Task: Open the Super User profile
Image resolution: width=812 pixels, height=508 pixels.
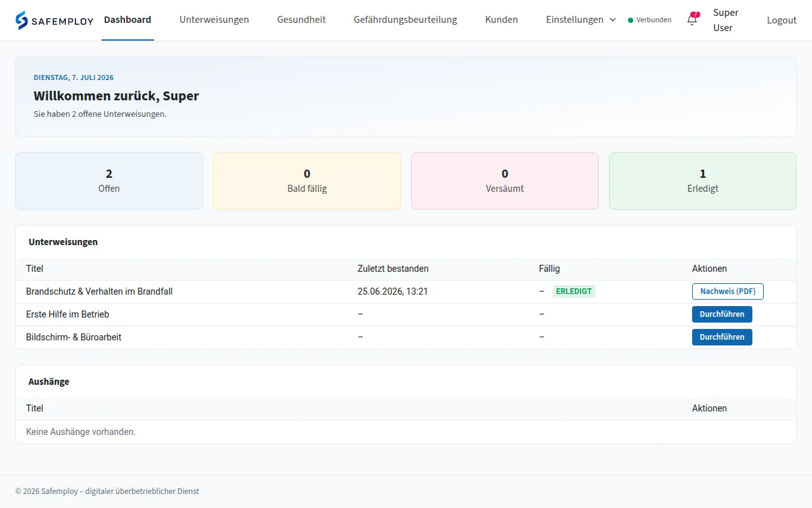Action: click(x=726, y=20)
